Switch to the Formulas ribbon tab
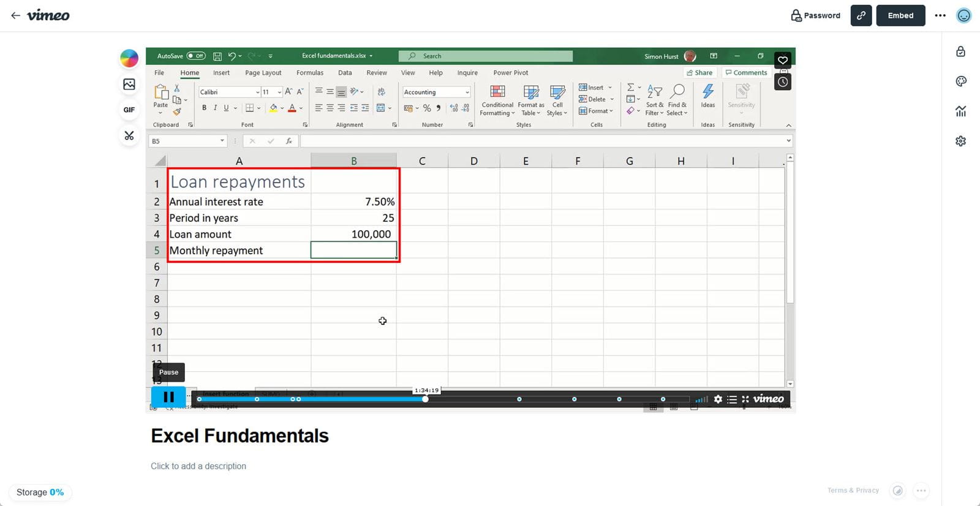The height and width of the screenshot is (506, 980). click(x=310, y=73)
